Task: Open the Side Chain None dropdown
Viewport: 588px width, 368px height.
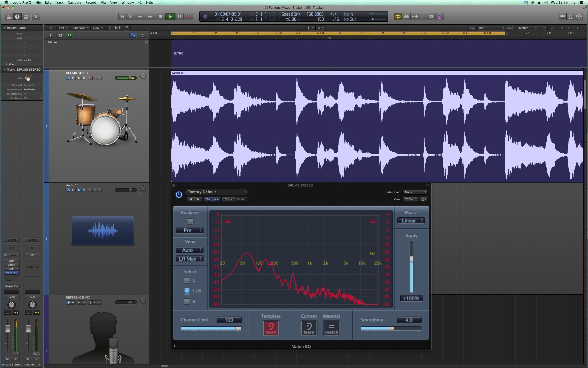Action: 415,192
